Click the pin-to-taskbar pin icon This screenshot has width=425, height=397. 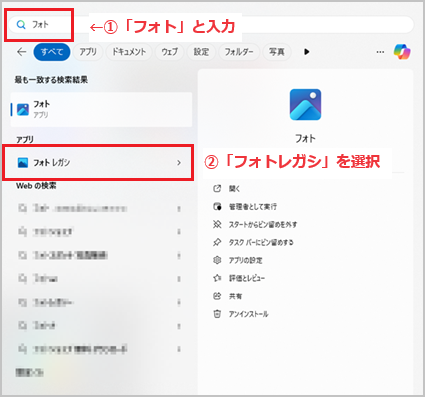pyautogui.click(x=217, y=242)
